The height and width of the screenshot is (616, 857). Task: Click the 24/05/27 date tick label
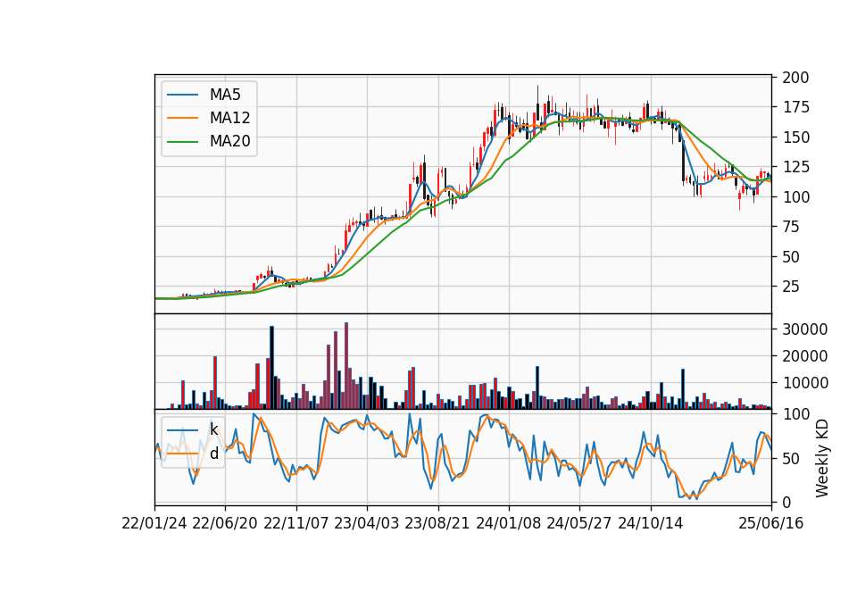[578, 523]
